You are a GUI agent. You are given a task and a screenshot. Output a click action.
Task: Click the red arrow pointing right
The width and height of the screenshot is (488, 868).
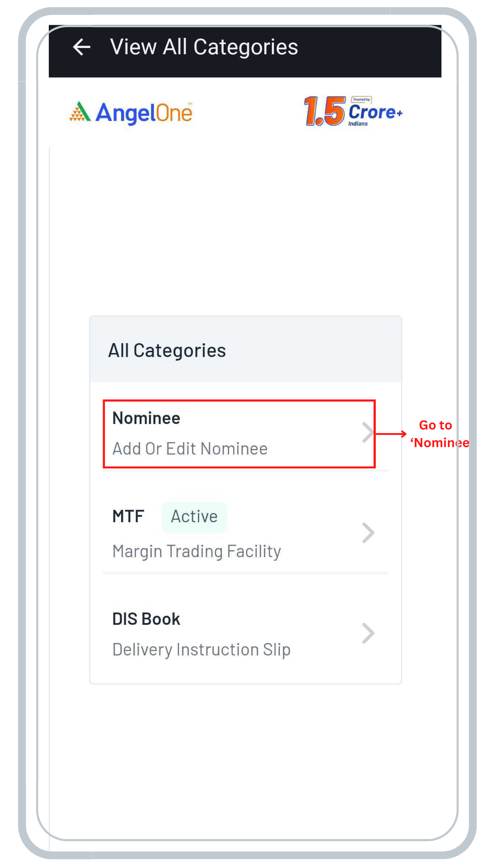coord(391,434)
